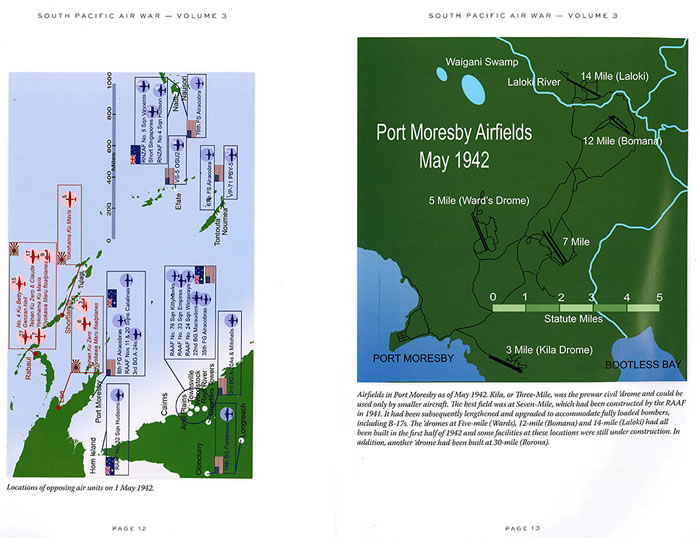700x538 pixels.
Task: Click the '22nd BG Marauders' unit text
Action: click(195, 328)
